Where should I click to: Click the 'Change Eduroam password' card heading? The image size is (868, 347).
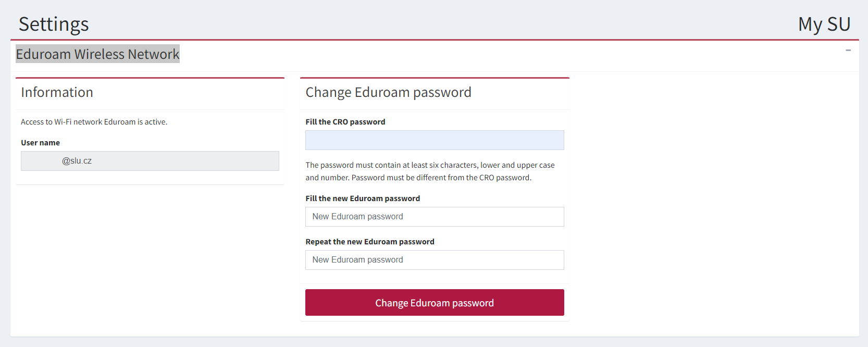coord(388,92)
